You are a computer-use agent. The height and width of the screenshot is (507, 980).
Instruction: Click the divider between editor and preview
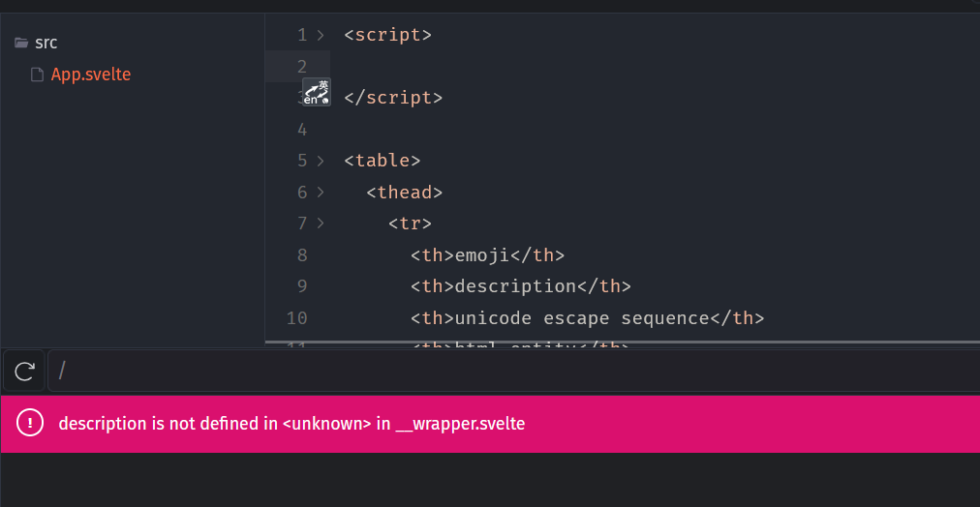[620, 343]
